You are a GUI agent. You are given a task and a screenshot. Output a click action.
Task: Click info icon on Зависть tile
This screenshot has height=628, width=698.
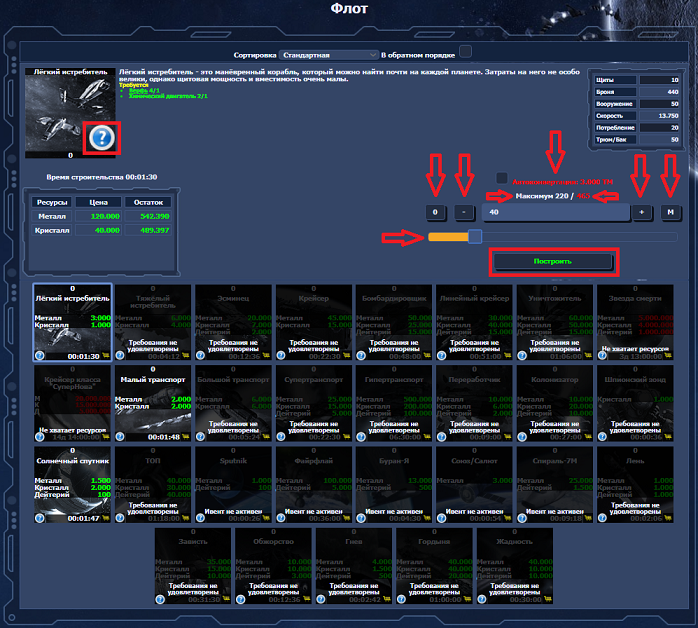pyautogui.click(x=161, y=599)
